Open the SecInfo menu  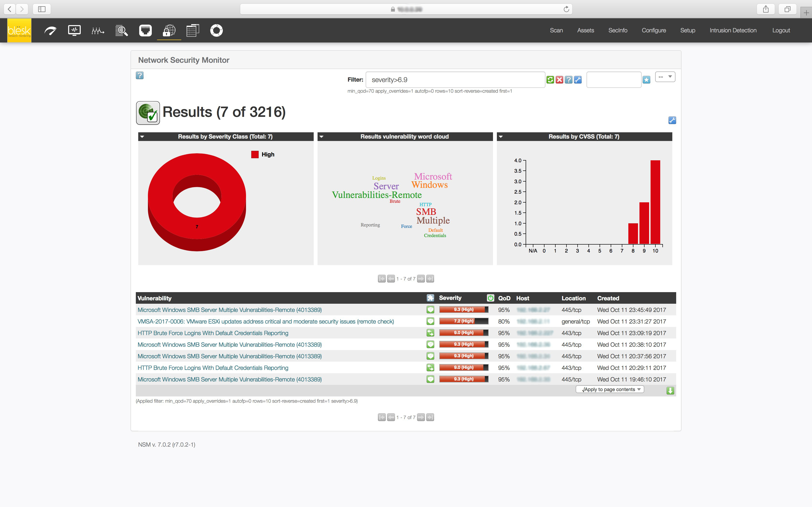(x=617, y=30)
